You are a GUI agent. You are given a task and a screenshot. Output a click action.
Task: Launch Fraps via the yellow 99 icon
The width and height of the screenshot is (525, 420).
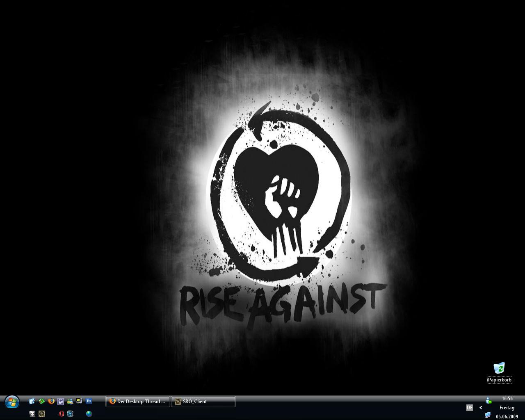pyautogui.click(x=79, y=401)
